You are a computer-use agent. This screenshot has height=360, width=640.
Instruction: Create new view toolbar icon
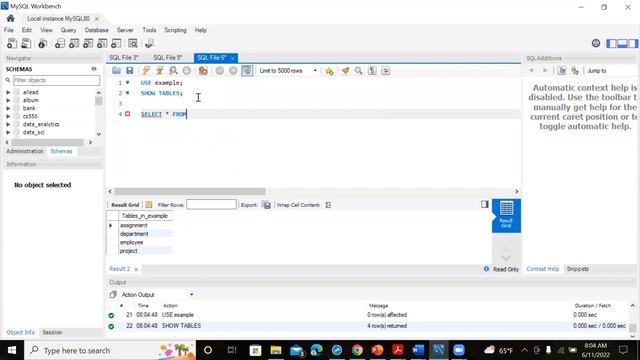click(88, 43)
